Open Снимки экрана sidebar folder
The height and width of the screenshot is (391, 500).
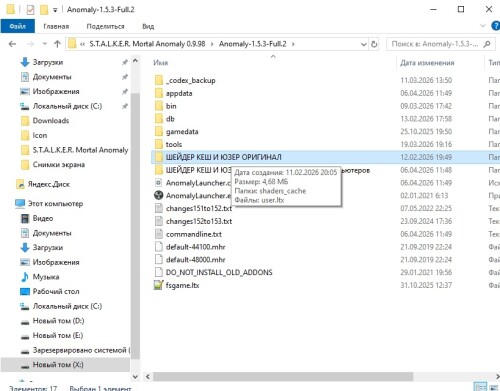59,165
